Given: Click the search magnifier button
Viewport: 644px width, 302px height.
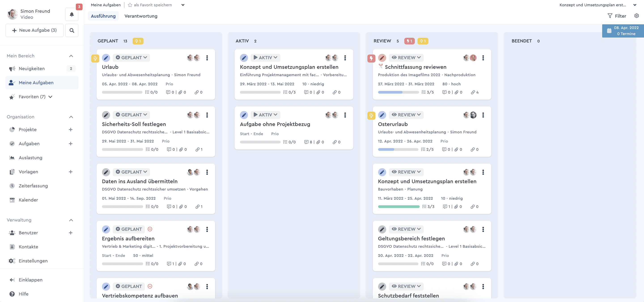Looking at the screenshot, I should click(72, 30).
